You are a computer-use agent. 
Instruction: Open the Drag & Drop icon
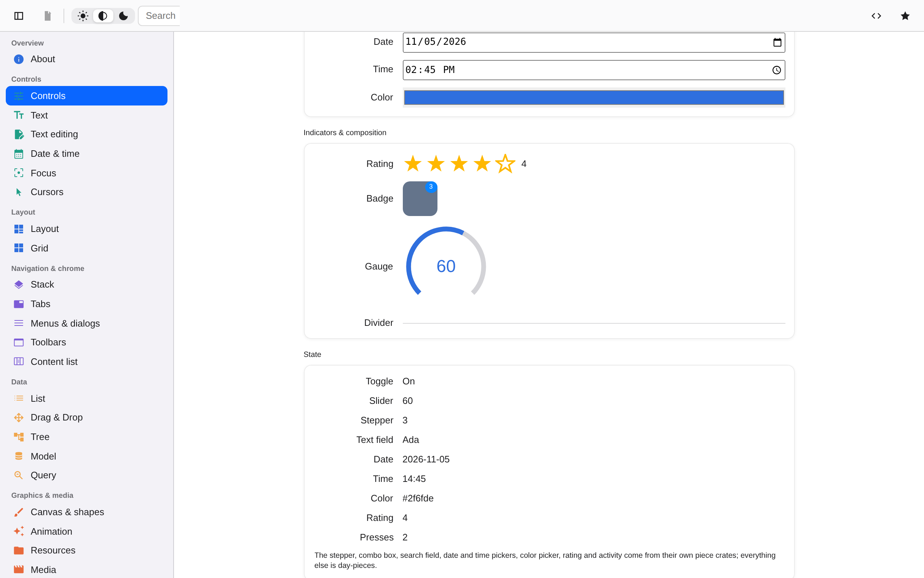[x=19, y=418]
